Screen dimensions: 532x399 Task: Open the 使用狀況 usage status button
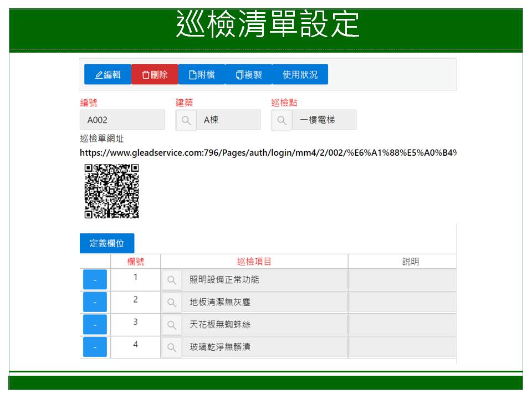tap(300, 74)
